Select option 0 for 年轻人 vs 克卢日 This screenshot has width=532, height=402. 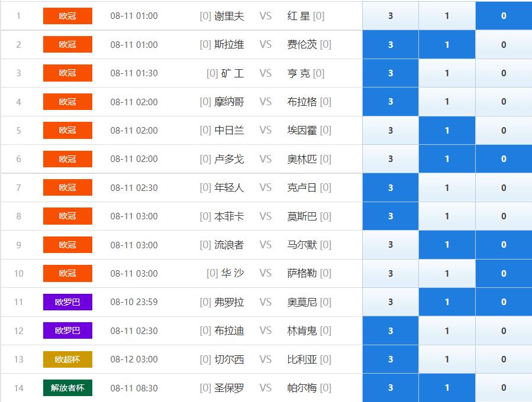pos(504,187)
